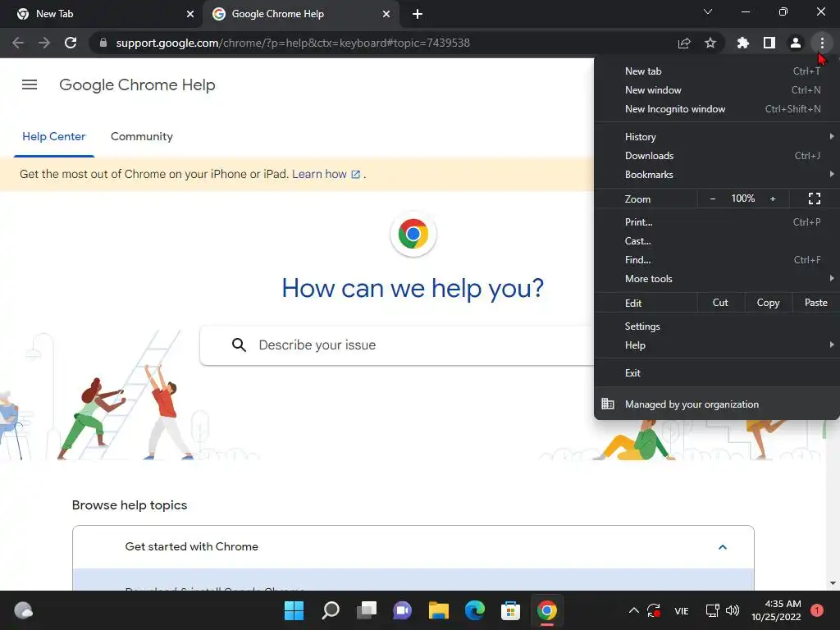Click the page scrollbar down arrow

pyautogui.click(x=833, y=583)
